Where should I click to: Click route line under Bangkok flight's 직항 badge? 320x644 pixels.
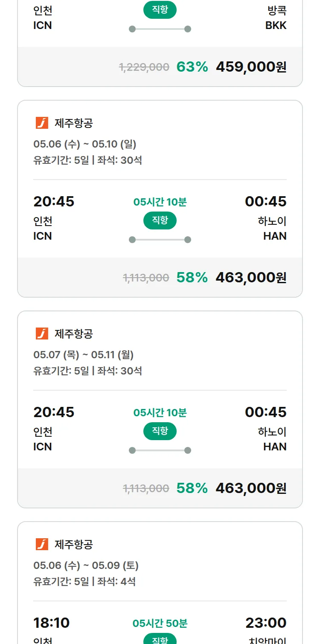coord(160,29)
